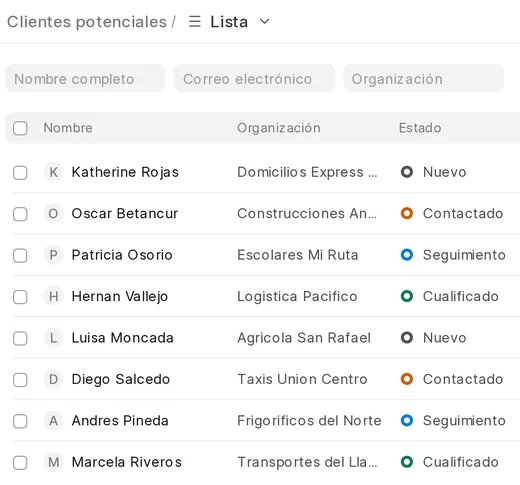
Task: Open lead Diego Salcedo
Action: click(121, 380)
